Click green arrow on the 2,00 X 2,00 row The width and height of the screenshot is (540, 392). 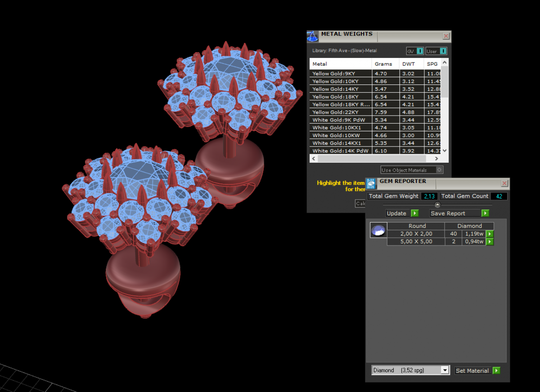(x=490, y=234)
